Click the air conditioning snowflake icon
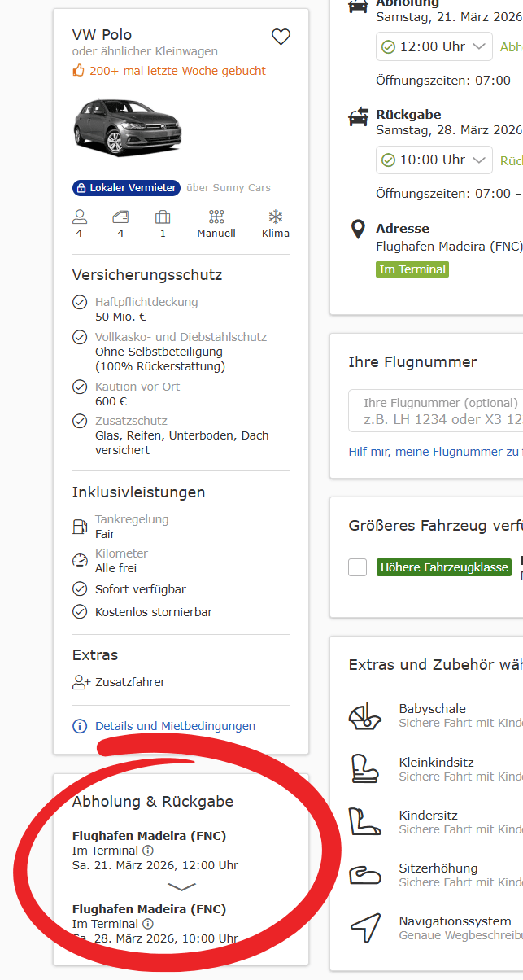This screenshot has width=523, height=980. point(276,217)
